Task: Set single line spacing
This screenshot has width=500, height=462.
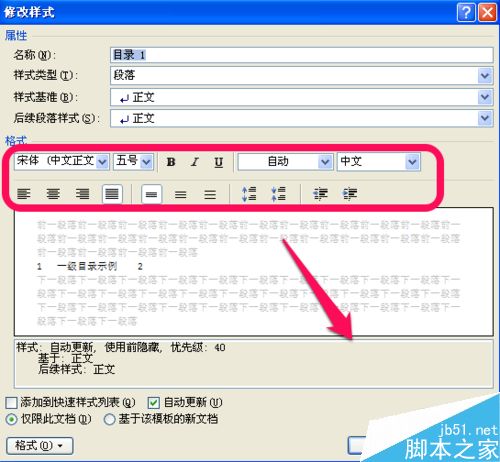Action: (x=152, y=194)
